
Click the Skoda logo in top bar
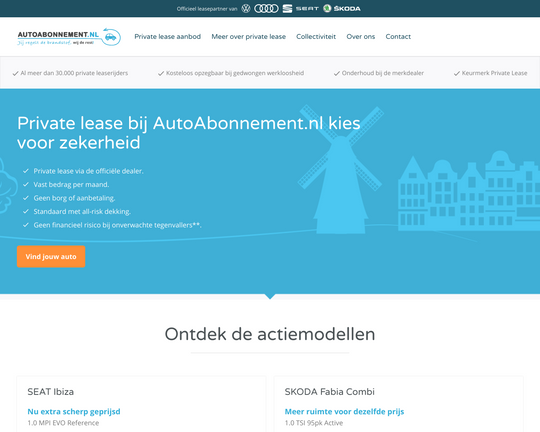click(x=342, y=8)
